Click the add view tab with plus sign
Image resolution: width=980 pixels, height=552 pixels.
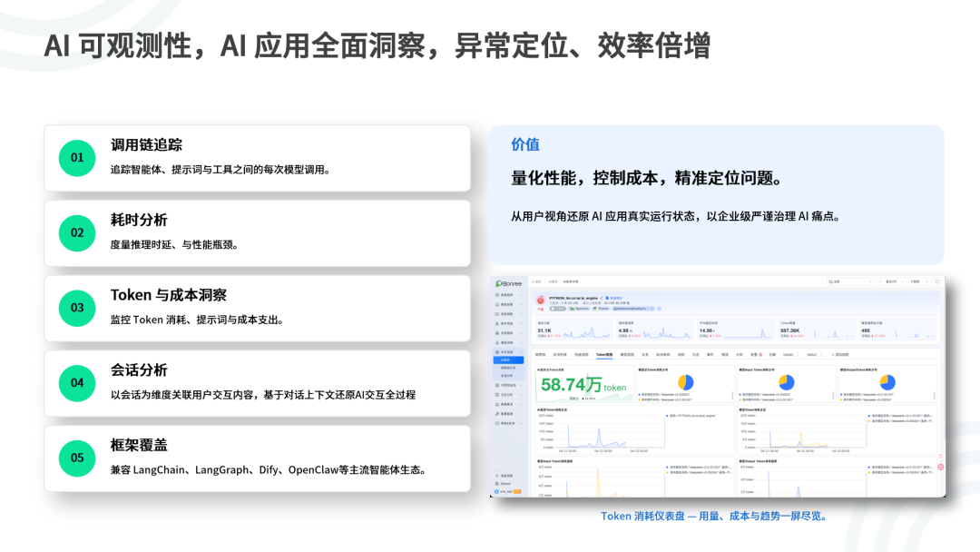(x=840, y=354)
